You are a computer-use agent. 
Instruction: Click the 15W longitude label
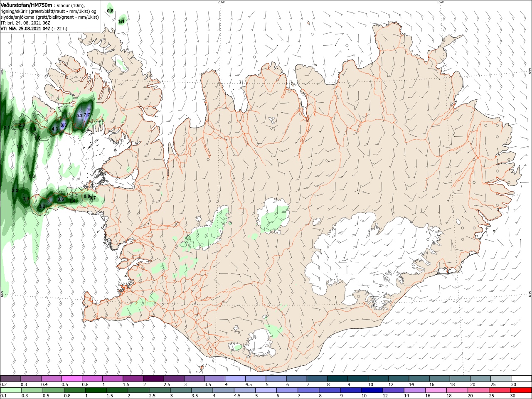click(x=440, y=2)
